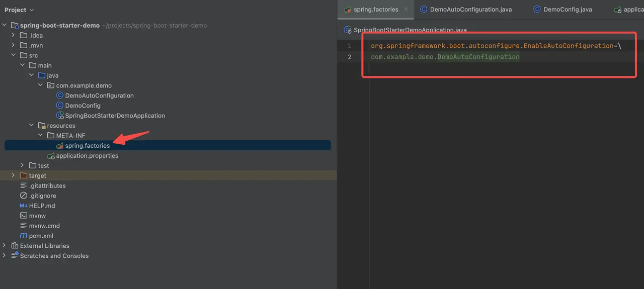
Task: Switch to the spring.factories editor tab
Action: 375,9
